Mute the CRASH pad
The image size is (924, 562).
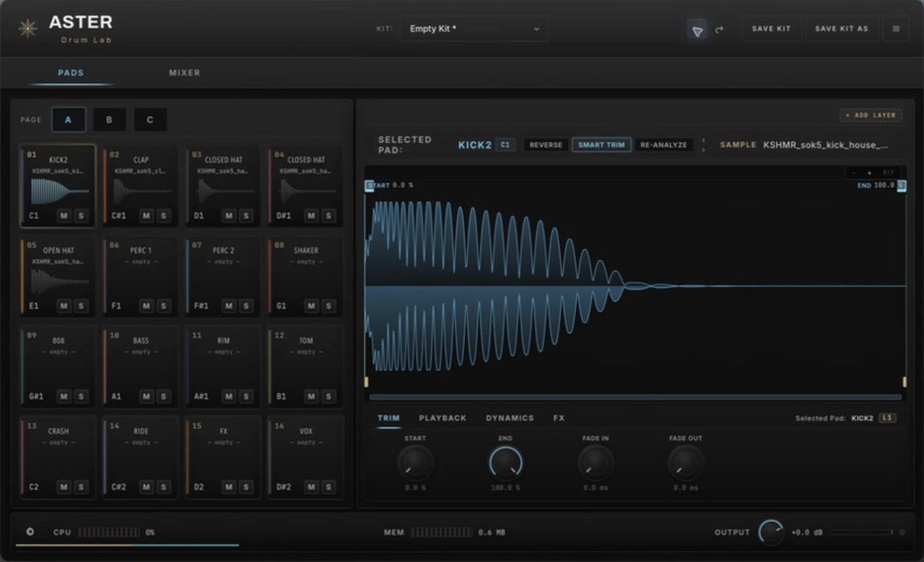point(64,487)
